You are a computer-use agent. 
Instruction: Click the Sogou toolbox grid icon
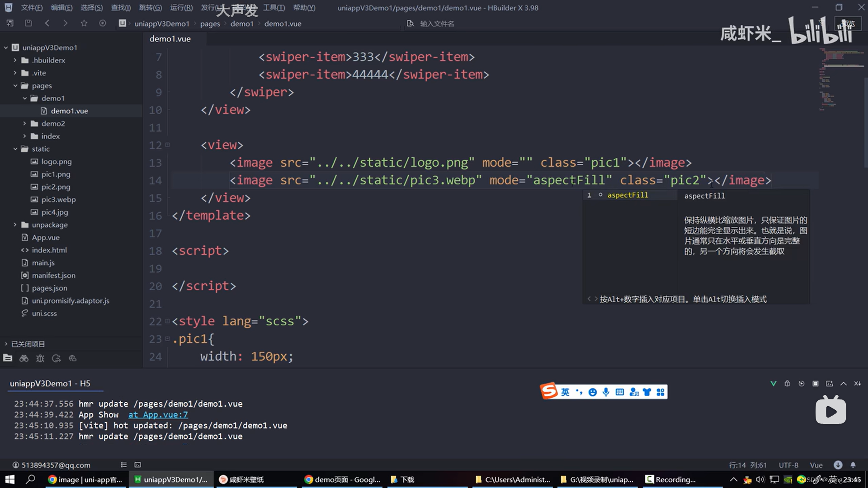click(x=660, y=392)
